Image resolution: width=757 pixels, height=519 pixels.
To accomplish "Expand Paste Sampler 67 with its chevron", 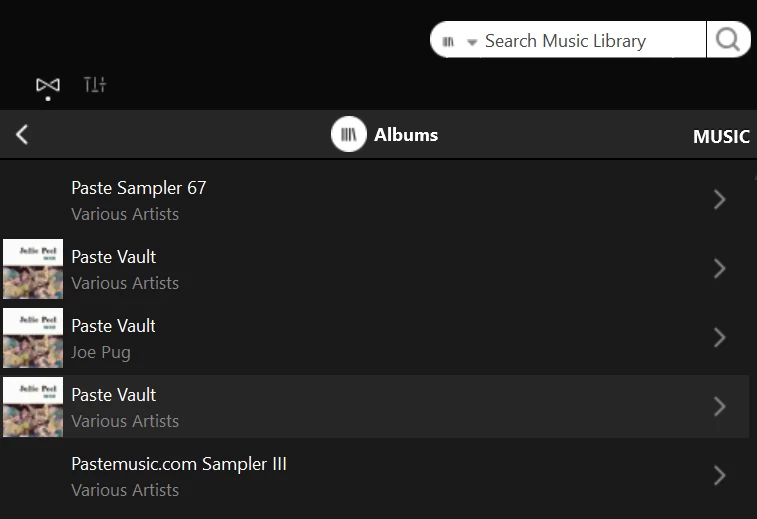I will [x=719, y=199].
